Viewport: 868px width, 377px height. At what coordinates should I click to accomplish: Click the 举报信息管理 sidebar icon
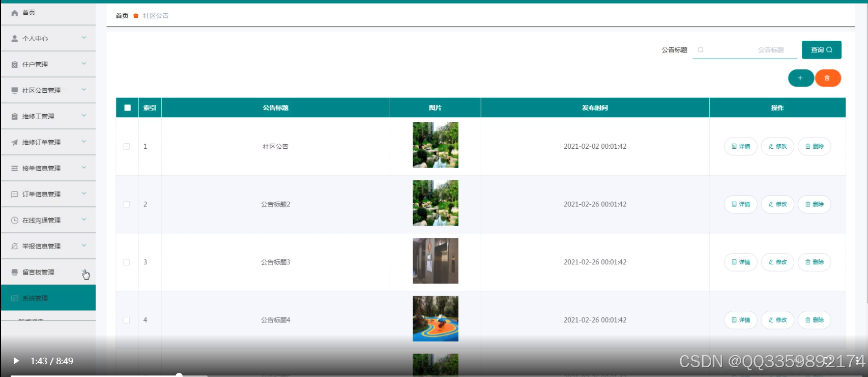point(15,246)
